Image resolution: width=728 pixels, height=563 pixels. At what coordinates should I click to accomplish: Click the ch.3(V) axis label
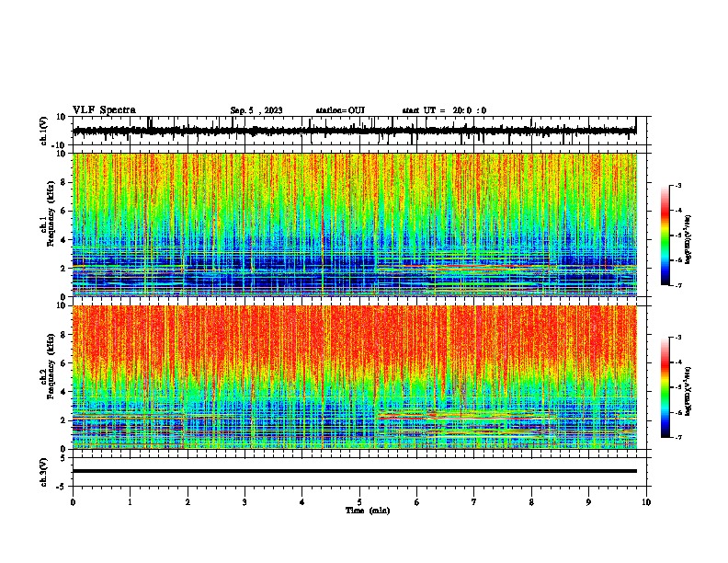pos(44,472)
